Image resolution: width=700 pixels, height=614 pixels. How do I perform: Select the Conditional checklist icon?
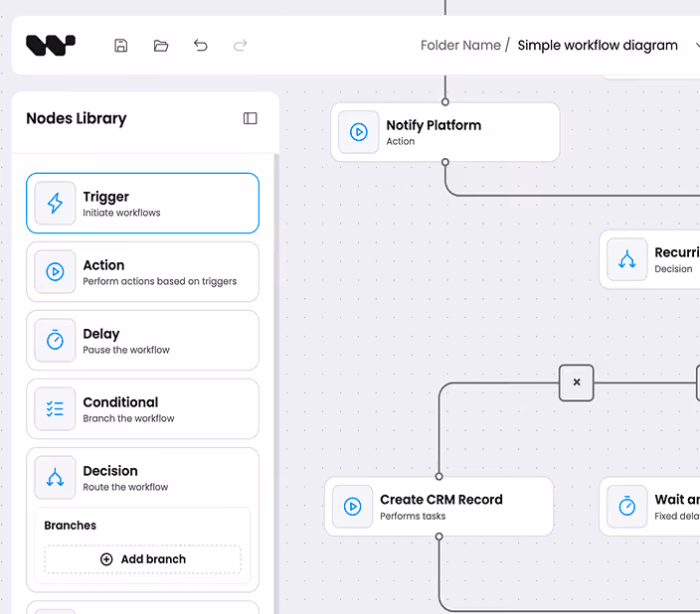coord(55,408)
